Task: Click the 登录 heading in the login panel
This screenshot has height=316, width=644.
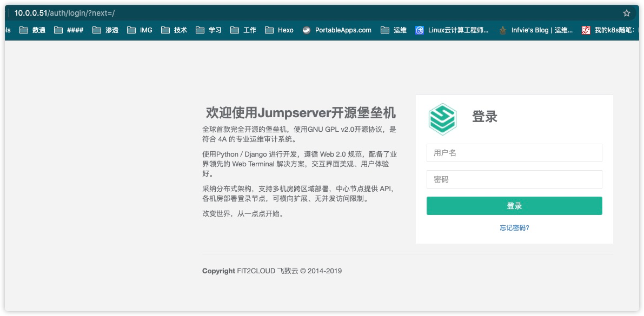Action: point(484,117)
